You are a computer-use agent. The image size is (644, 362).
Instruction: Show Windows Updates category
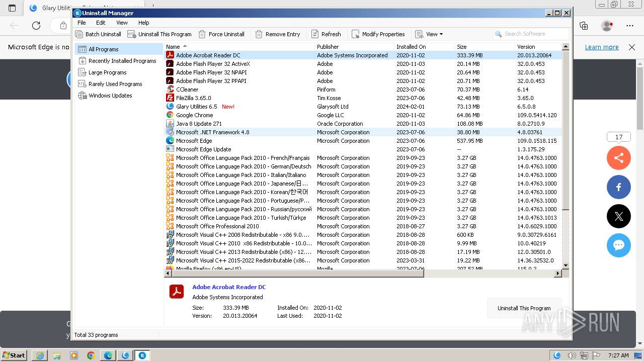(119, 96)
